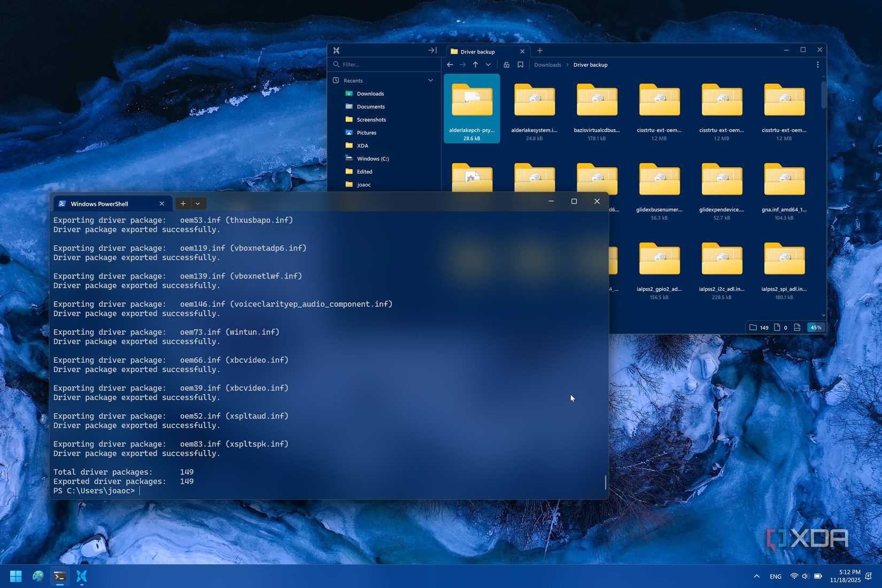882x588 pixels.
Task: Click the add bookmark icon in the Files toolbar
Action: pos(520,65)
